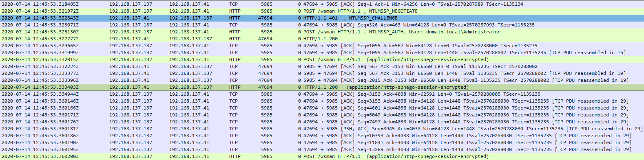
Task: Click the packet timestamped 12:45:53.360195Z
Action: pyautogui.click(x=322, y=149)
